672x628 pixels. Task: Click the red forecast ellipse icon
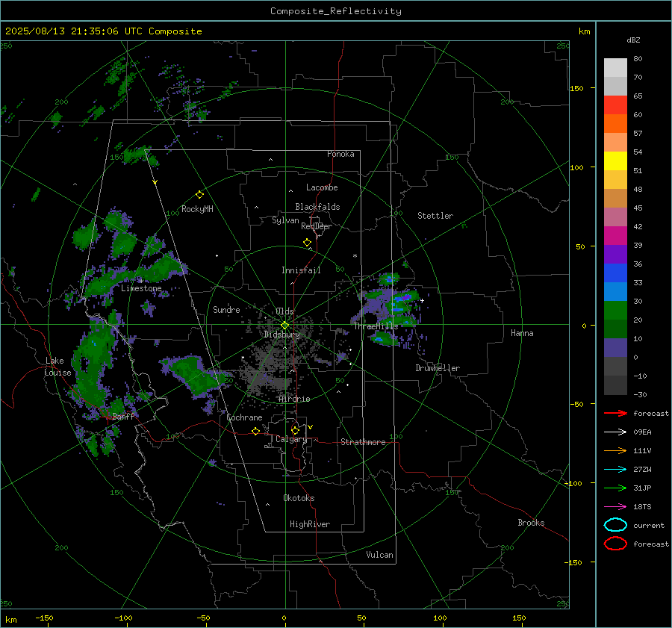615,544
